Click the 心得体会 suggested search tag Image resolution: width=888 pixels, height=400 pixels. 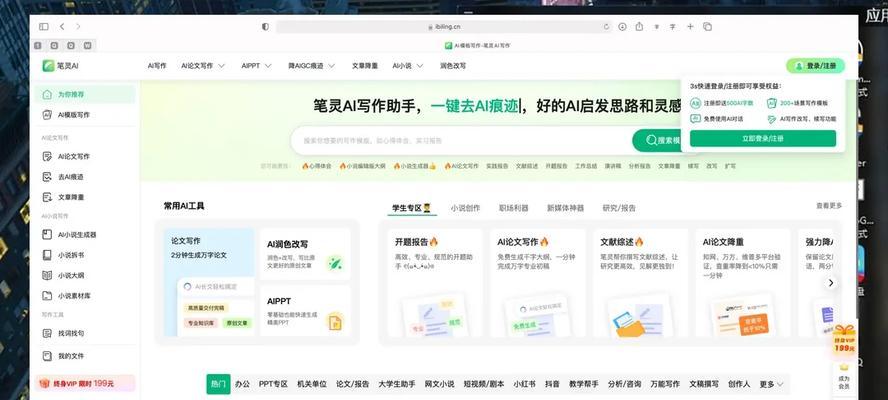317,167
